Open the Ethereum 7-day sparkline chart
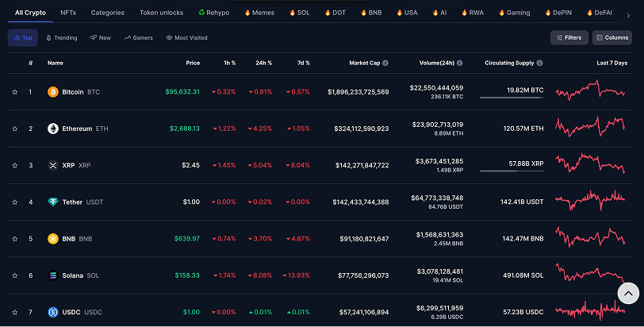This screenshot has height=327, width=644. (x=590, y=127)
